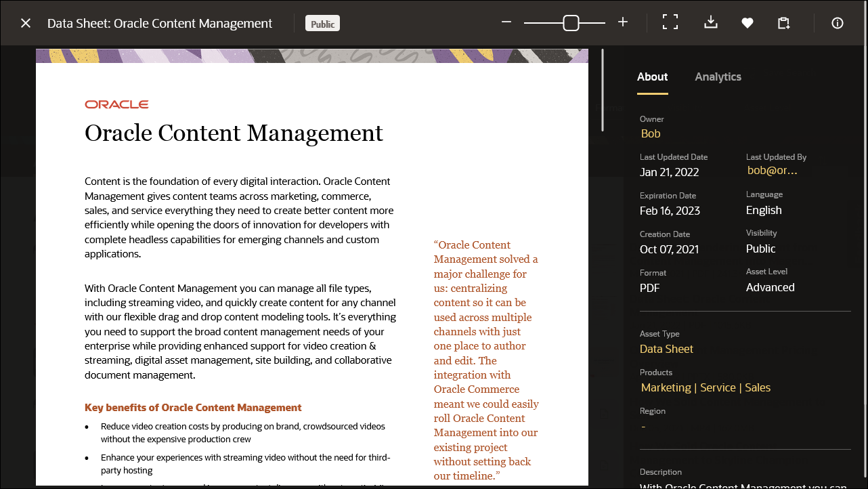
Task: Click the 'English' language value
Action: (x=764, y=211)
